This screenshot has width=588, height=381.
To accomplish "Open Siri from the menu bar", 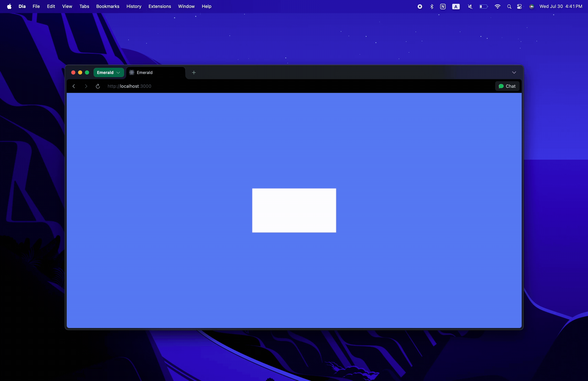I will 532,7.
